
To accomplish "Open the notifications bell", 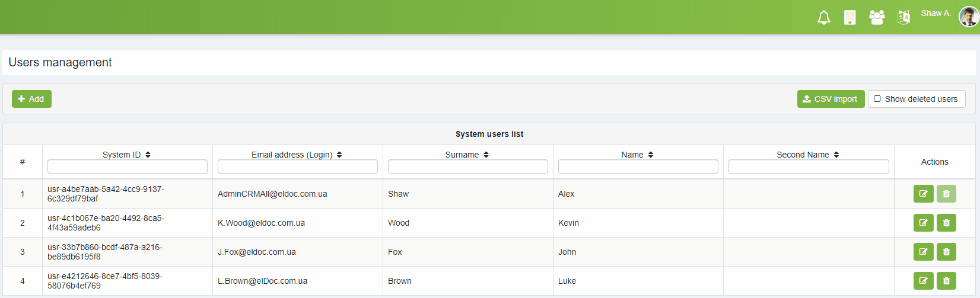I will point(823,18).
